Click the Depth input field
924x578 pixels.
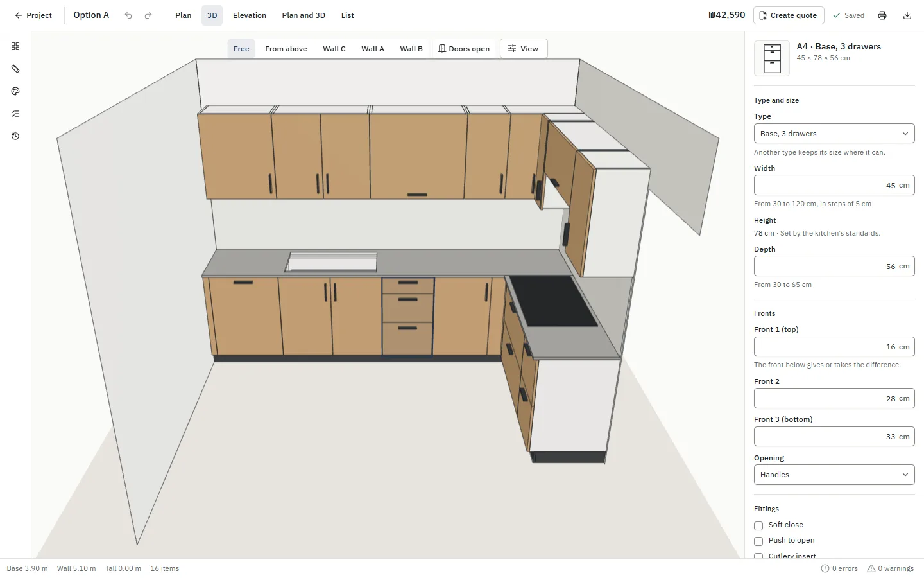834,266
